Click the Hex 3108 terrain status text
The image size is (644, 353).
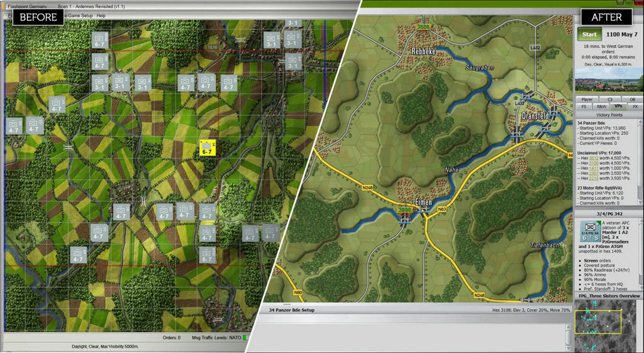(x=531, y=310)
